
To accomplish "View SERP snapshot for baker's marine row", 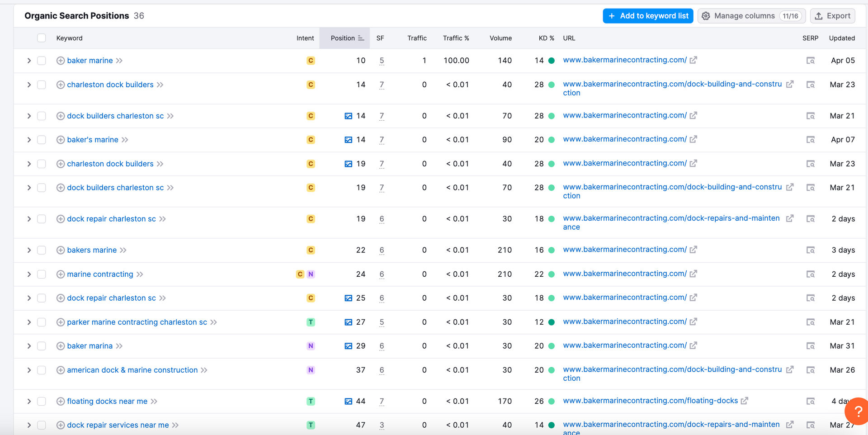I will pyautogui.click(x=811, y=140).
